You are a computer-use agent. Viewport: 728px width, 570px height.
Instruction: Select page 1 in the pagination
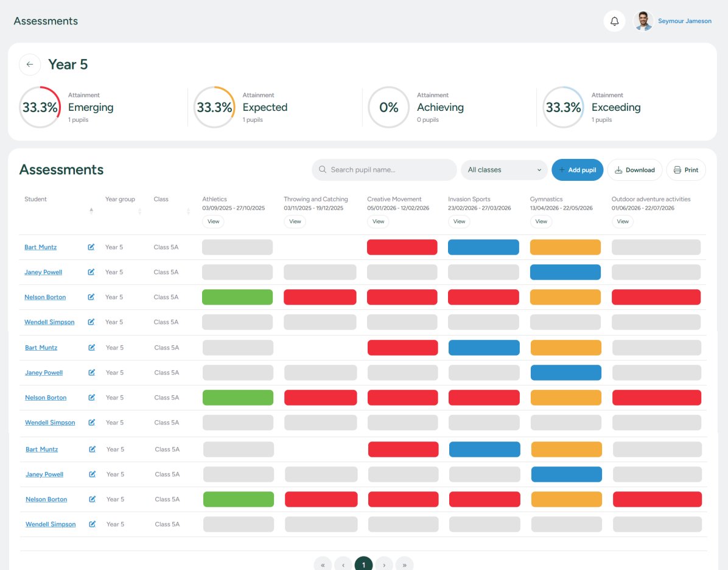tap(363, 565)
